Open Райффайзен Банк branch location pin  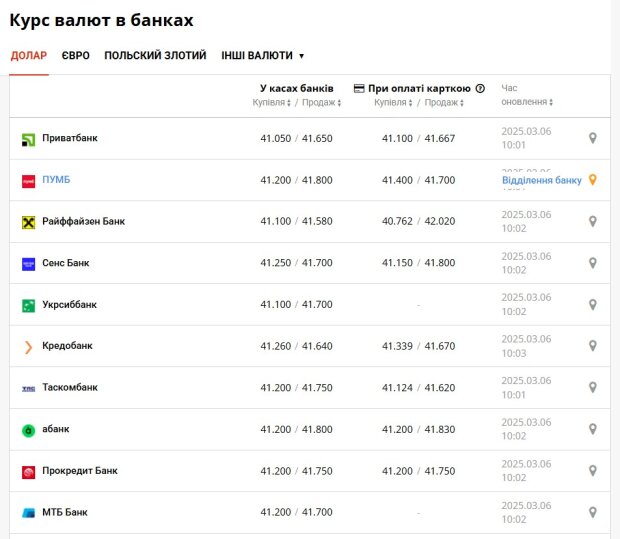(x=592, y=221)
